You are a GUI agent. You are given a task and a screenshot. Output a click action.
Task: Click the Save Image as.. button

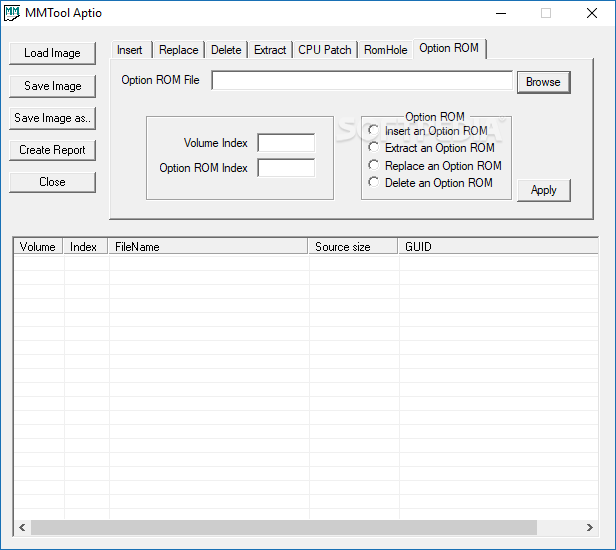52,118
